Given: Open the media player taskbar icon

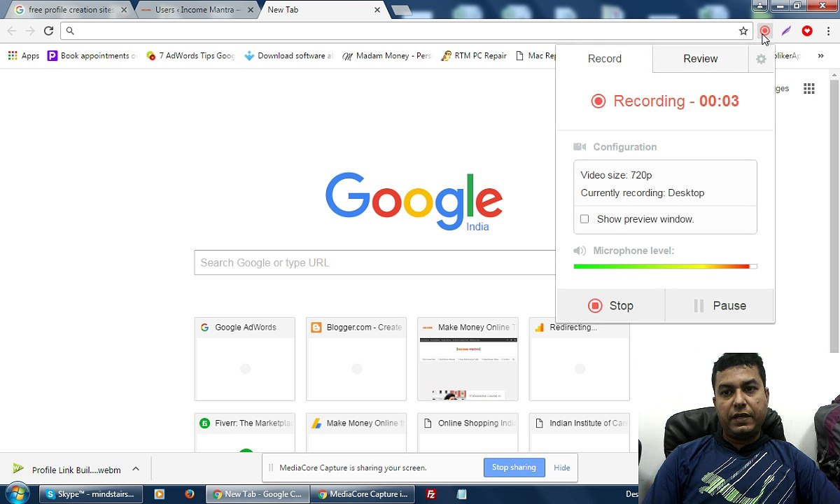Looking at the screenshot, I should coord(159,494).
